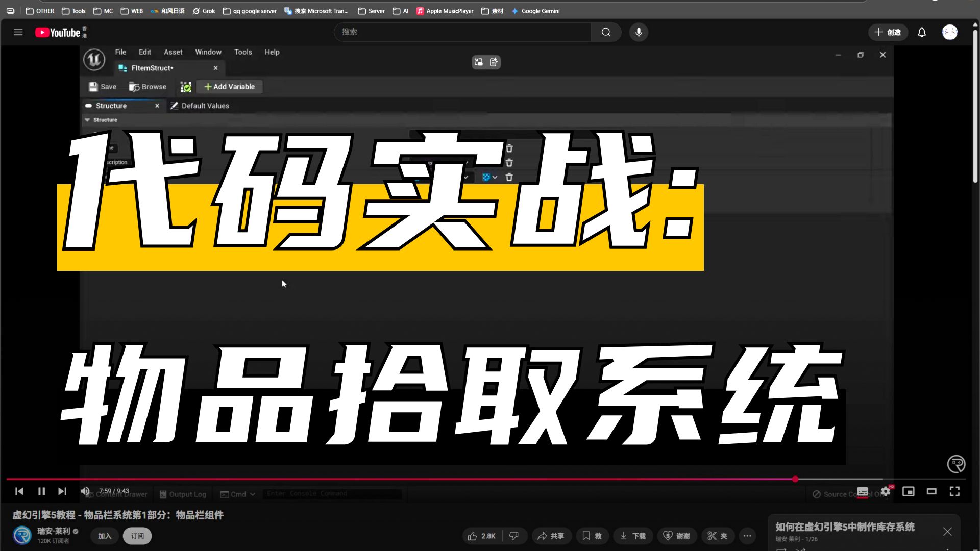Click the Save floppy disk icon
Image resolution: width=980 pixels, height=551 pixels.
coord(93,87)
